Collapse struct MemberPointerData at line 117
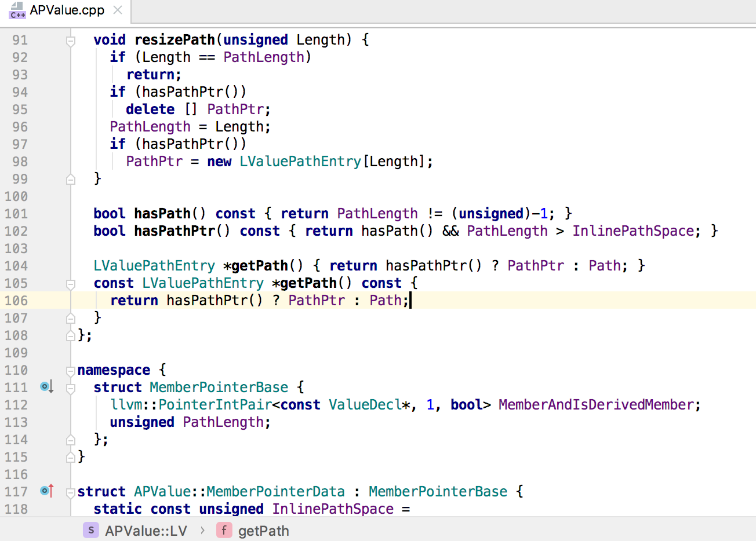The width and height of the screenshot is (756, 541). click(x=71, y=492)
